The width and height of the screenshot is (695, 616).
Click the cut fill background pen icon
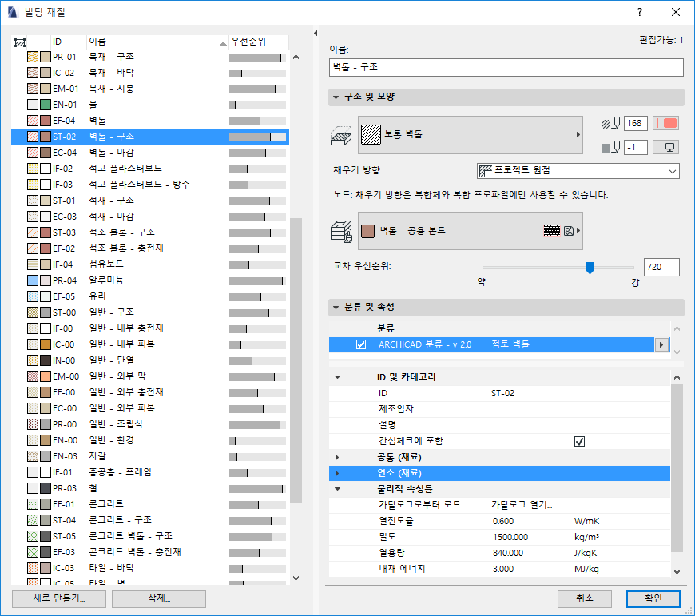click(x=611, y=148)
